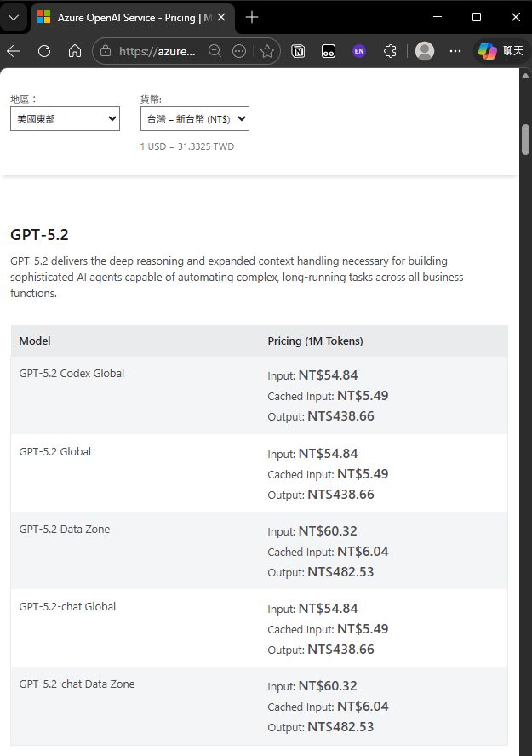Expand the tab search chevron button
Image resolution: width=532 pixels, height=756 pixels.
[x=14, y=17]
